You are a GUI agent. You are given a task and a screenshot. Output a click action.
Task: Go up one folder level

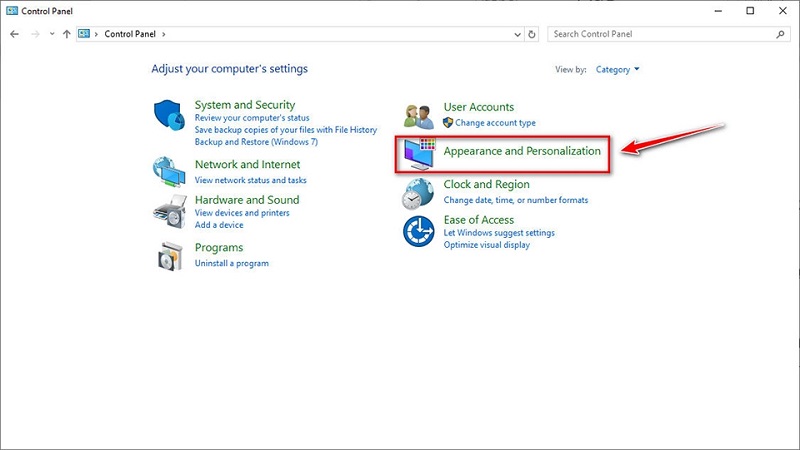67,34
